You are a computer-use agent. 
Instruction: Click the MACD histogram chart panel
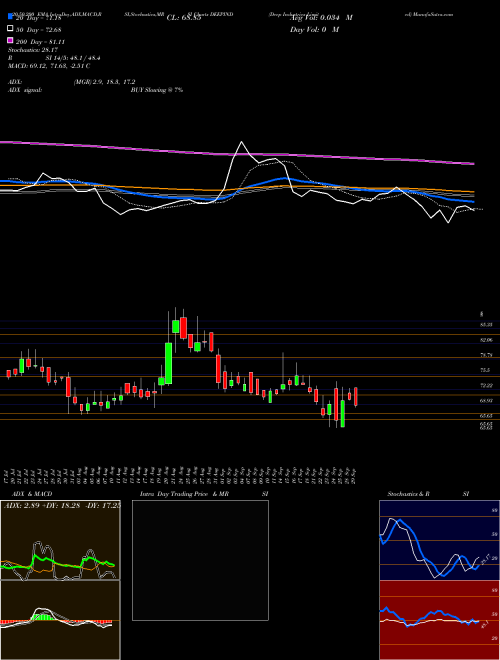(60, 620)
